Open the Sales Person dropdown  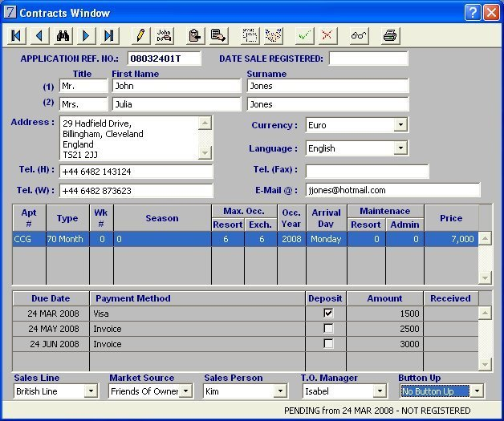pos(280,391)
